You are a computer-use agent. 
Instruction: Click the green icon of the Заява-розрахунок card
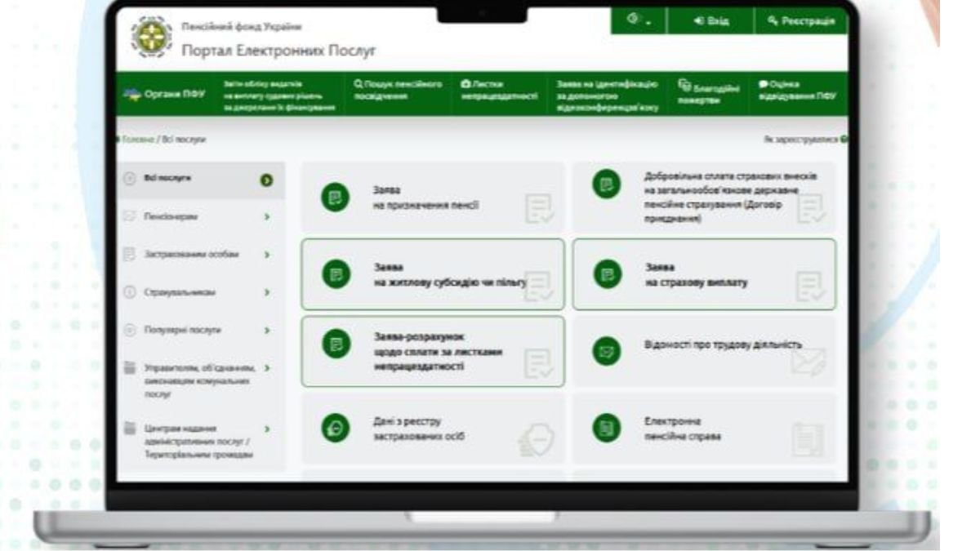(x=335, y=344)
